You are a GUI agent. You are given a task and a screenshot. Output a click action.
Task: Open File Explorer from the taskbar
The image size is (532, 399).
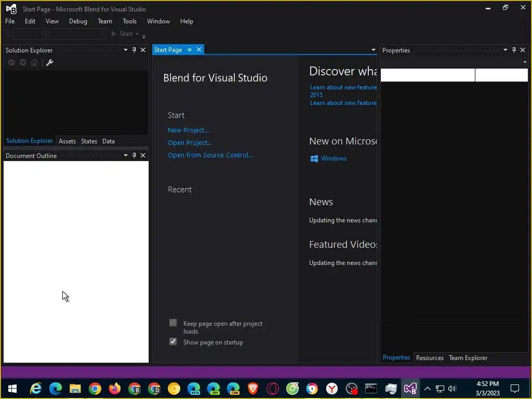point(75,389)
